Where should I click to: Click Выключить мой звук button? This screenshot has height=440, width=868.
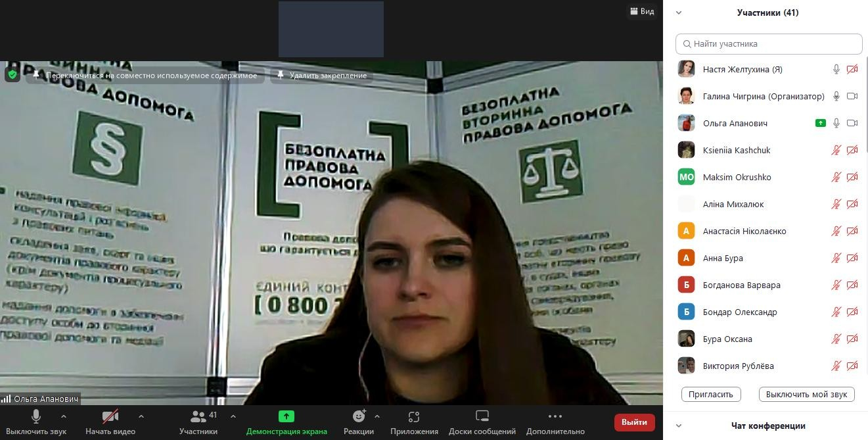point(806,394)
